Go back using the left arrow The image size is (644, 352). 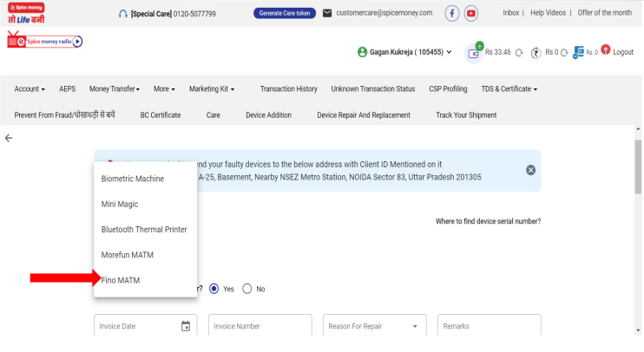pyautogui.click(x=9, y=138)
